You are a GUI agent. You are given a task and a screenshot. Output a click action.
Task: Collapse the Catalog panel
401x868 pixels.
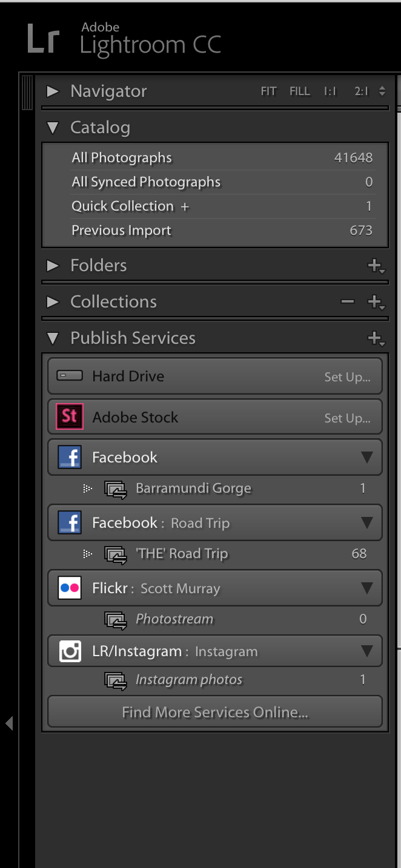[53, 128]
